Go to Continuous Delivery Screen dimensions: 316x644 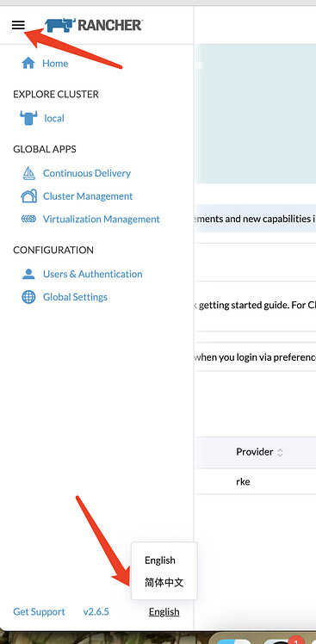(87, 173)
